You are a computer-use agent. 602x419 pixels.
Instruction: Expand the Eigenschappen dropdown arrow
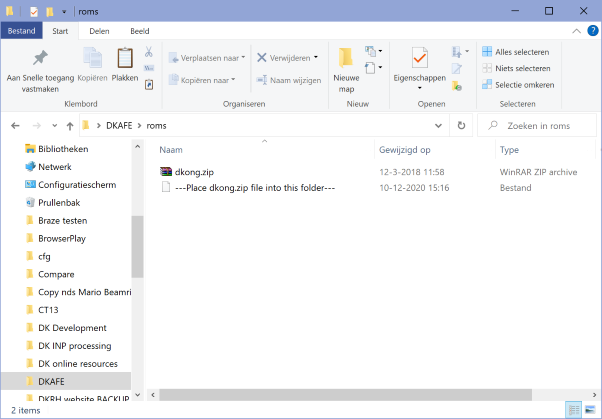[x=420, y=88]
